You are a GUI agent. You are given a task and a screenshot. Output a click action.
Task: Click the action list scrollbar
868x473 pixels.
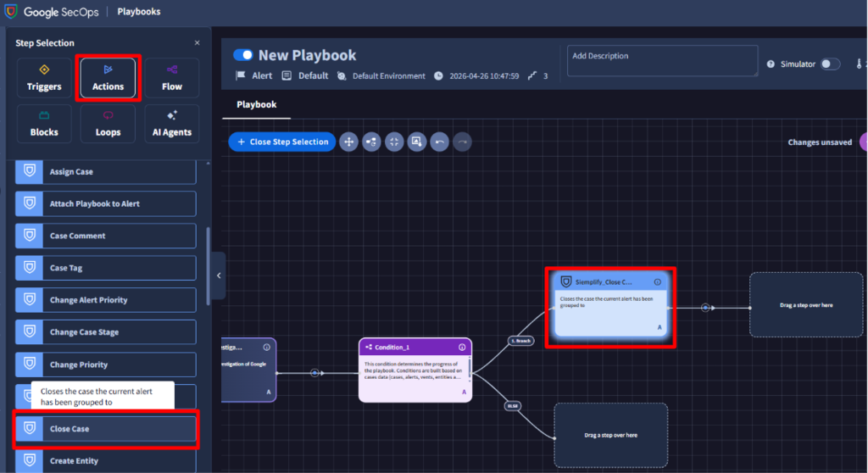tap(209, 266)
